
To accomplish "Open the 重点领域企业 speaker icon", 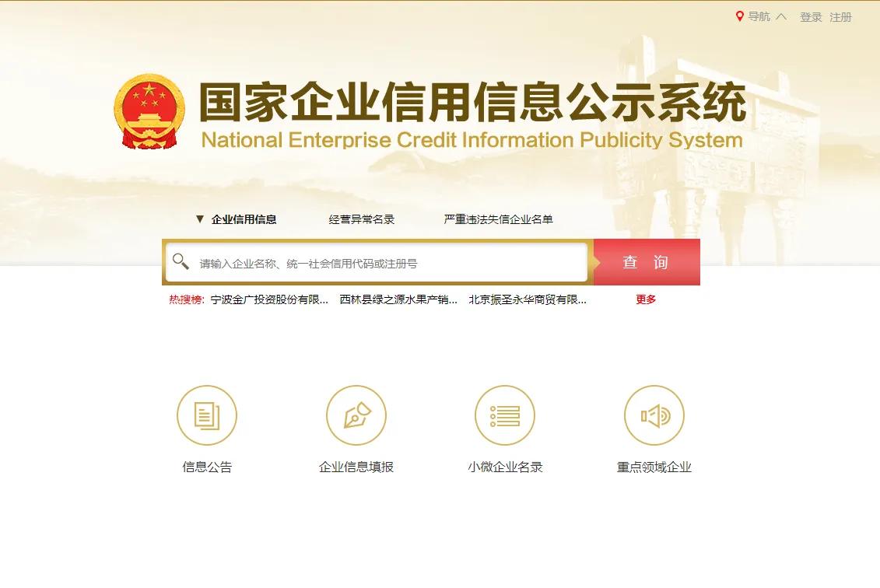I will [x=654, y=415].
